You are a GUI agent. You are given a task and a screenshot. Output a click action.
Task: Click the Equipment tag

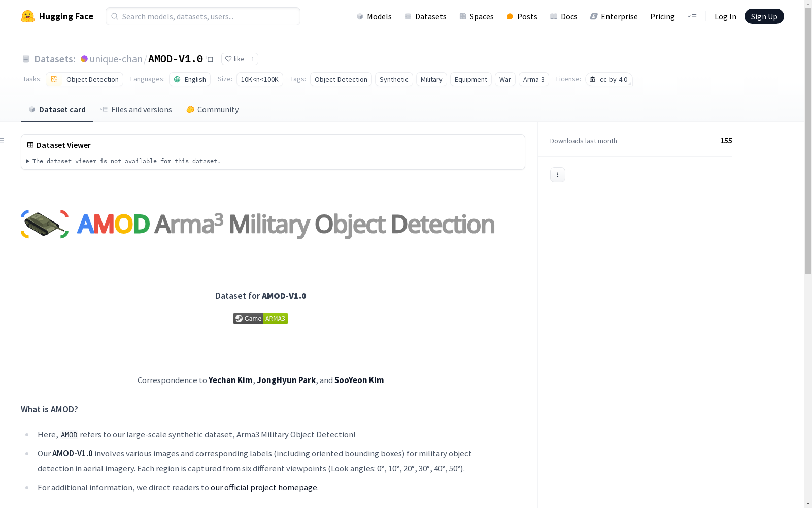tap(471, 79)
